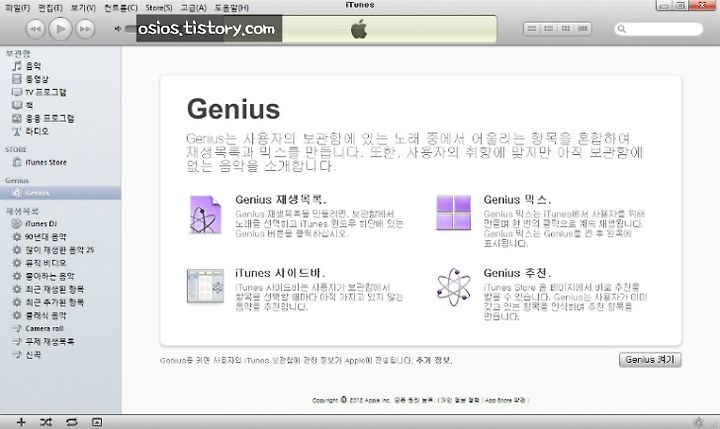Open the 추가 정보 link
The image size is (720, 429).
(x=434, y=361)
